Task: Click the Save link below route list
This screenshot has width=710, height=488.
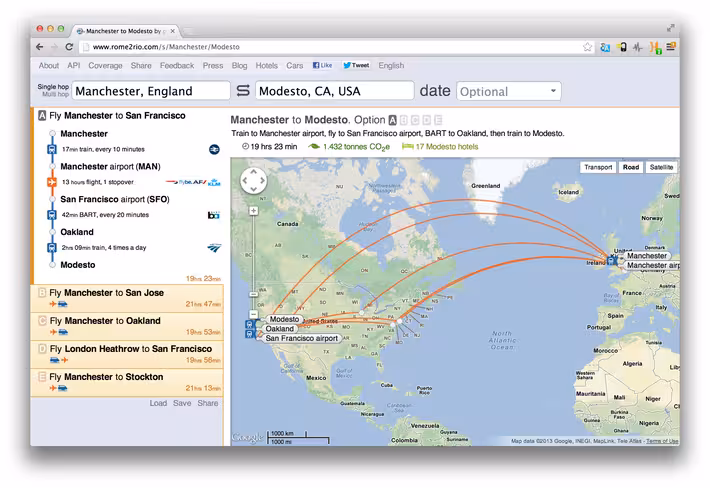Action: 182,403
